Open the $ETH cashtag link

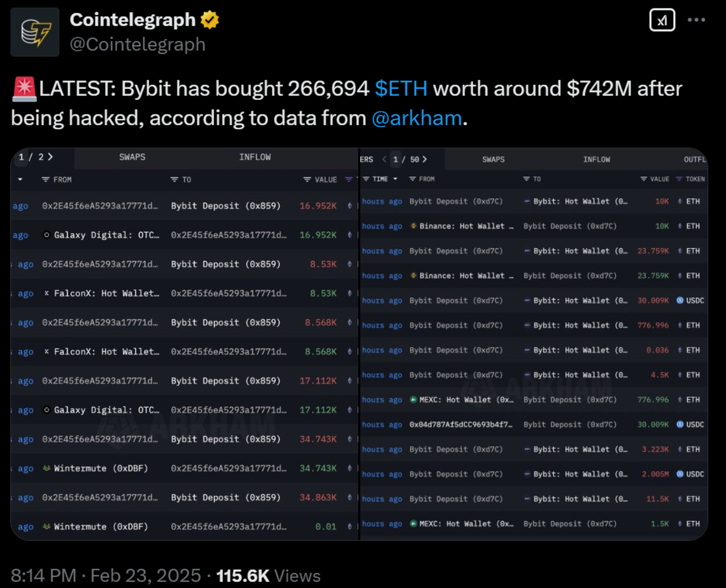tap(401, 89)
